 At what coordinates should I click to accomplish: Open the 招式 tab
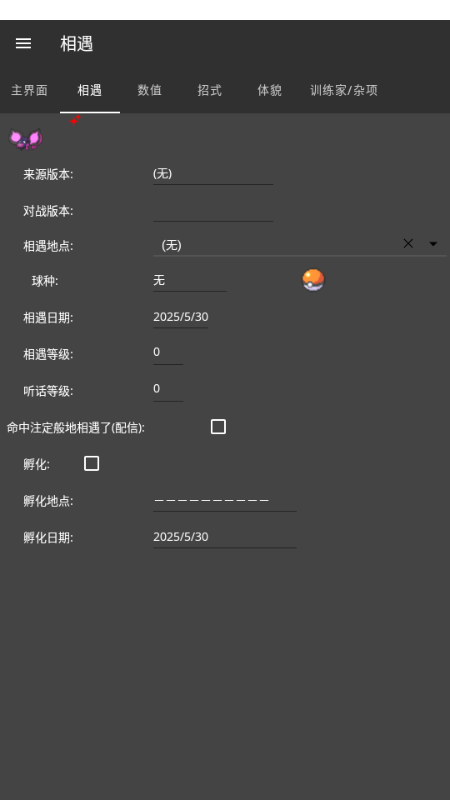coord(210,91)
